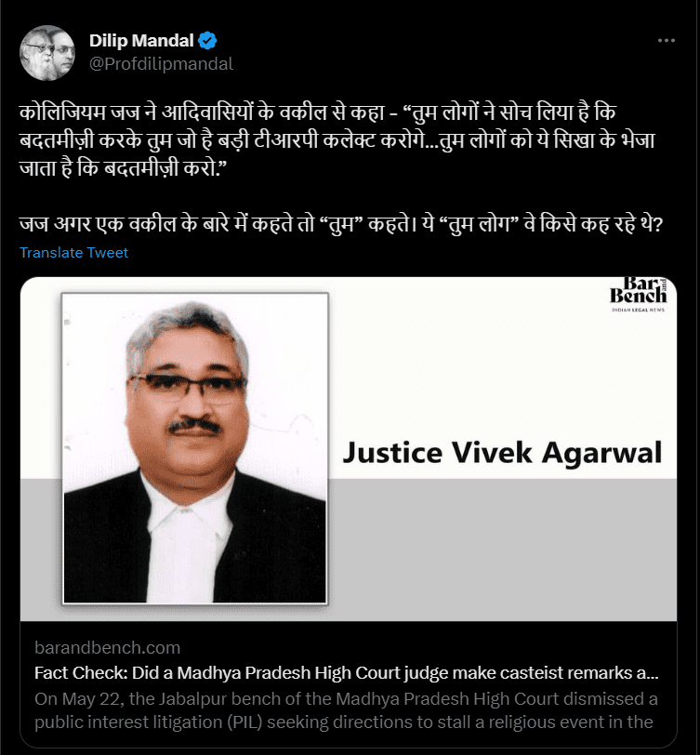Click the Dilip Mandal display name

[141, 41]
